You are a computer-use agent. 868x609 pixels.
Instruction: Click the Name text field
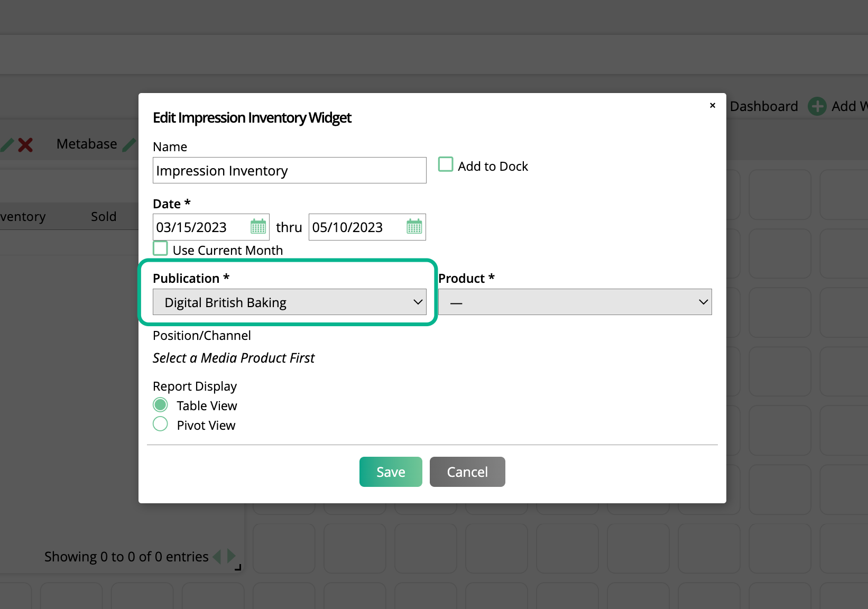pyautogui.click(x=289, y=170)
